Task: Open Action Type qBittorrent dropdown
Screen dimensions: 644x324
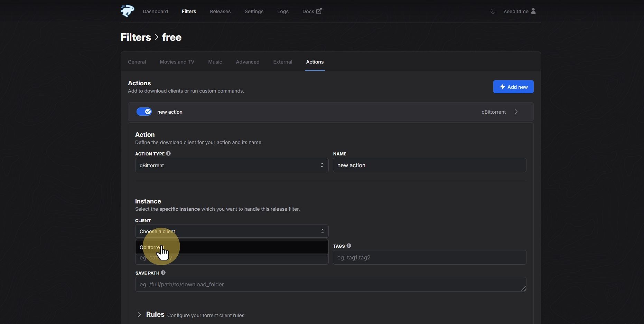Action: [x=232, y=165]
